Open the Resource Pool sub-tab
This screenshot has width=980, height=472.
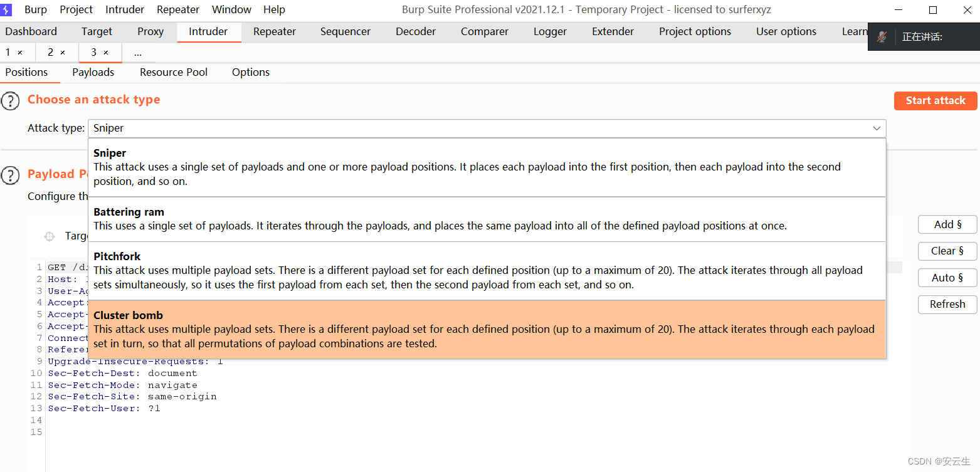tap(174, 72)
